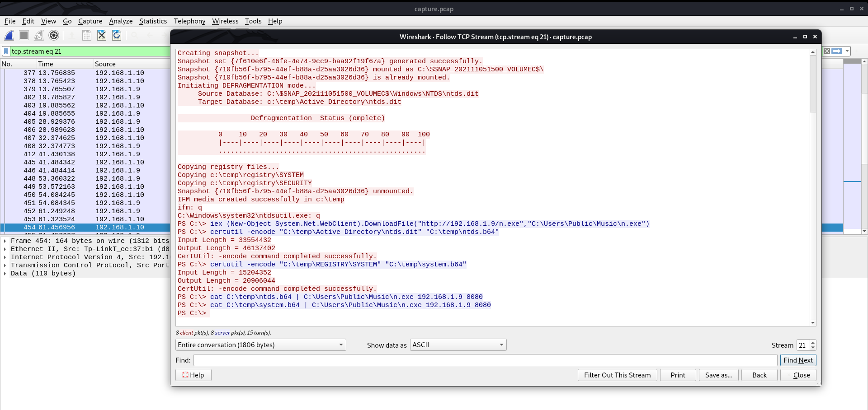Viewport: 868px width, 410px height.
Task: Open the Capture menu
Action: coord(90,21)
